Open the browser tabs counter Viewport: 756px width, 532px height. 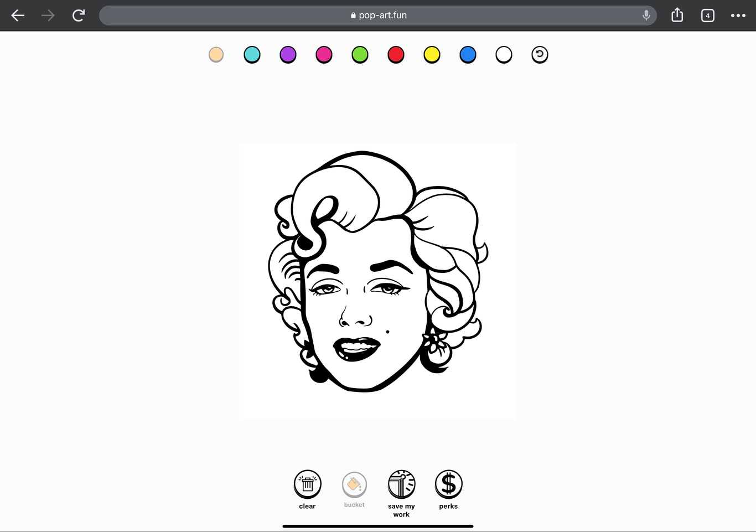pos(707,16)
